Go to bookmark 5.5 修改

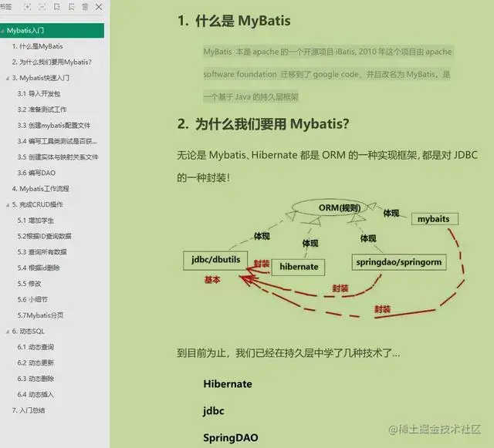(29, 283)
